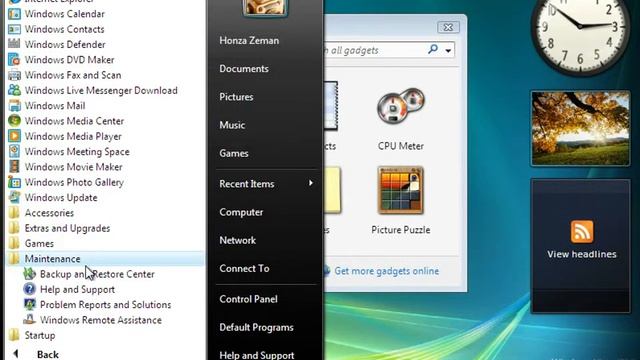Open gadget search options dropdown arrow
Screen dimensions: 640x360
point(448,51)
